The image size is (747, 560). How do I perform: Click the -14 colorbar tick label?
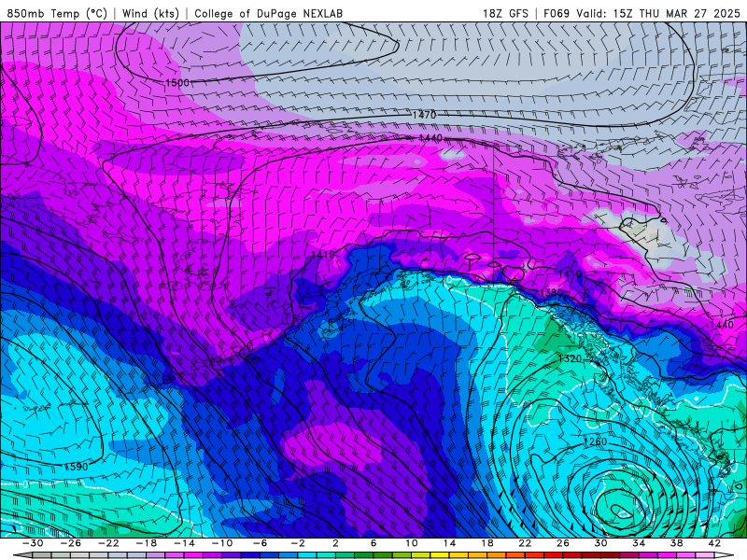184,543
